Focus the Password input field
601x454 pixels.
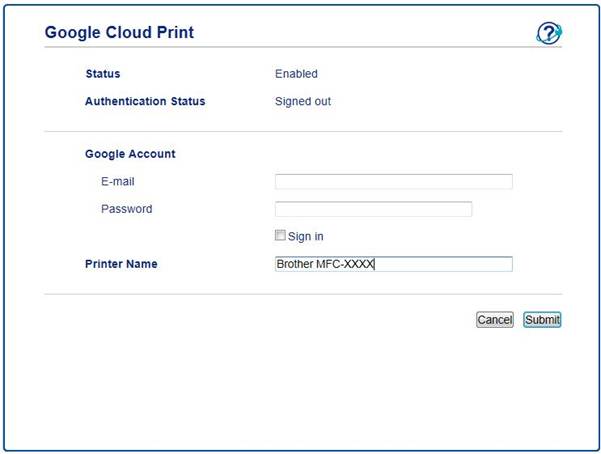[x=373, y=209]
